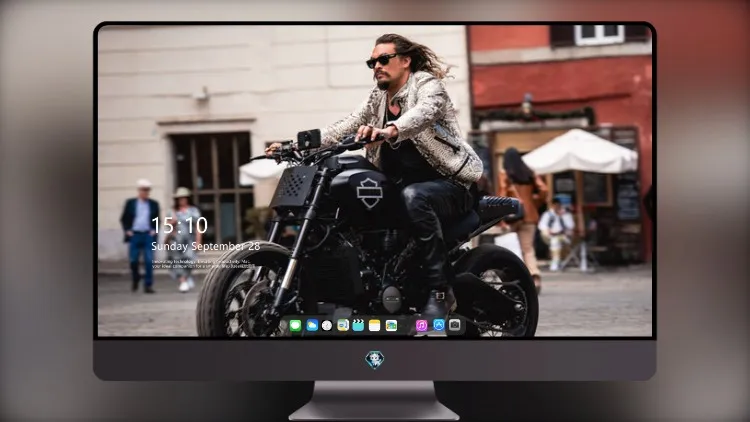Open the yellow Notes app in dock
Viewport: 750px width, 422px height.
pos(375,326)
